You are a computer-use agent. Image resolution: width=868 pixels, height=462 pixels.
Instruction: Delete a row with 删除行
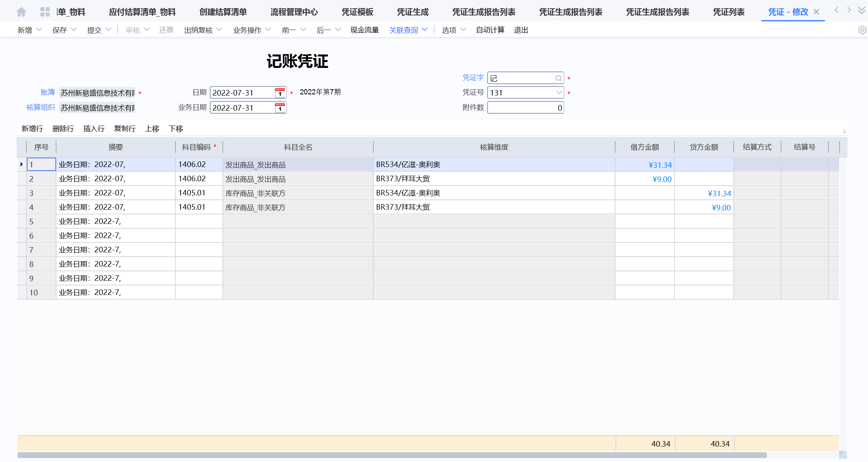tap(63, 129)
